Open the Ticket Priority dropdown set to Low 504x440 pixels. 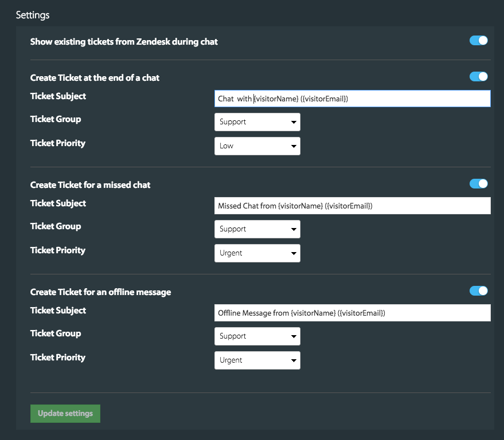(257, 146)
